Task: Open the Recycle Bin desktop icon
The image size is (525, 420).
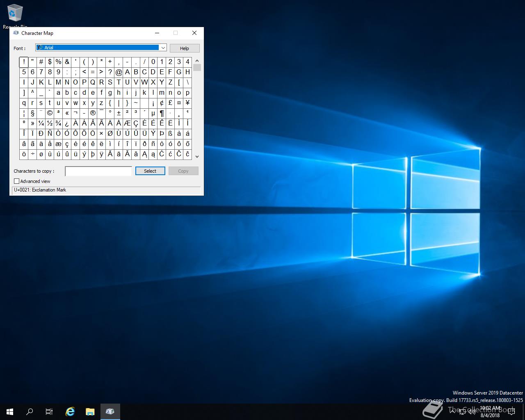Action: click(x=15, y=16)
